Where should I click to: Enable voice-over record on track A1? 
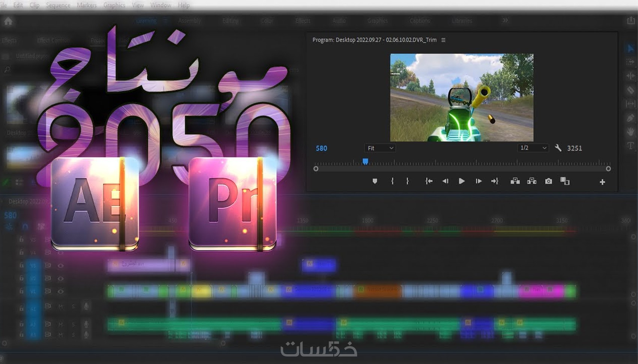pos(86,307)
